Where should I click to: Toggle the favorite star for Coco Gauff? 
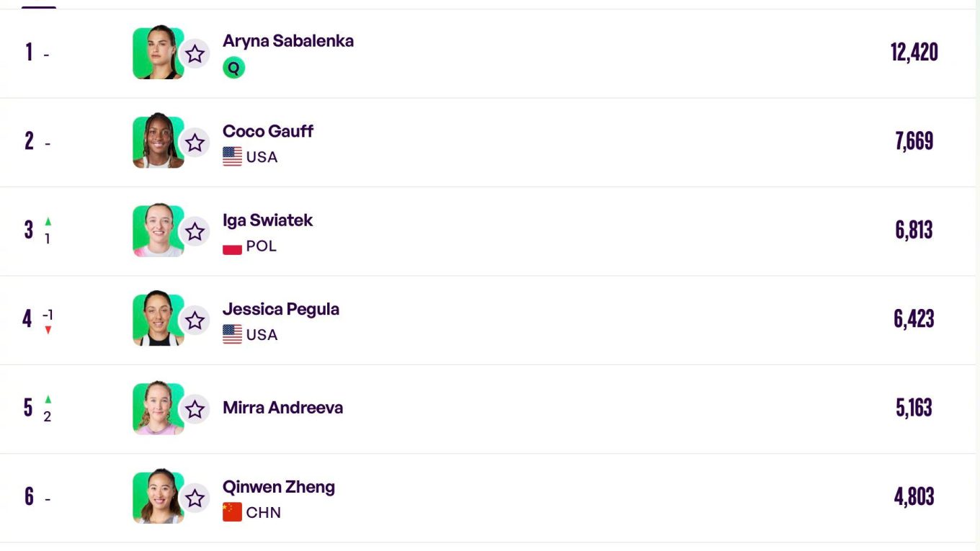pos(195,143)
